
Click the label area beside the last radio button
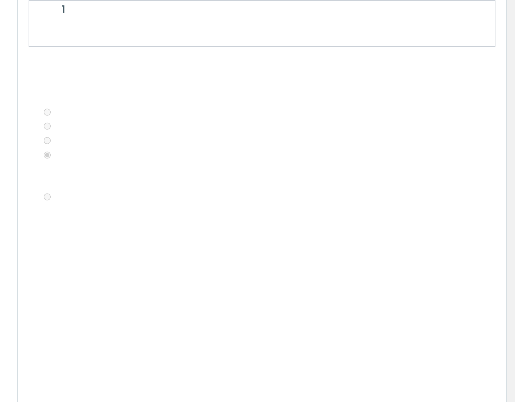point(72,197)
